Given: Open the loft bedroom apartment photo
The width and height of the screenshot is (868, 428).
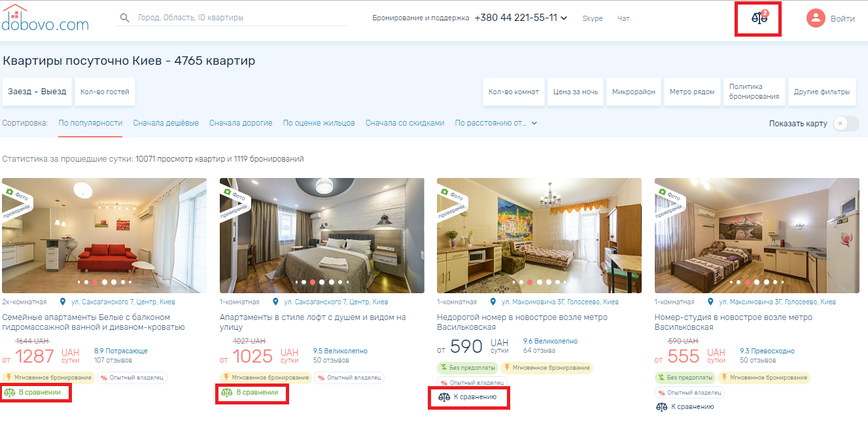Looking at the screenshot, I should tap(322, 236).
